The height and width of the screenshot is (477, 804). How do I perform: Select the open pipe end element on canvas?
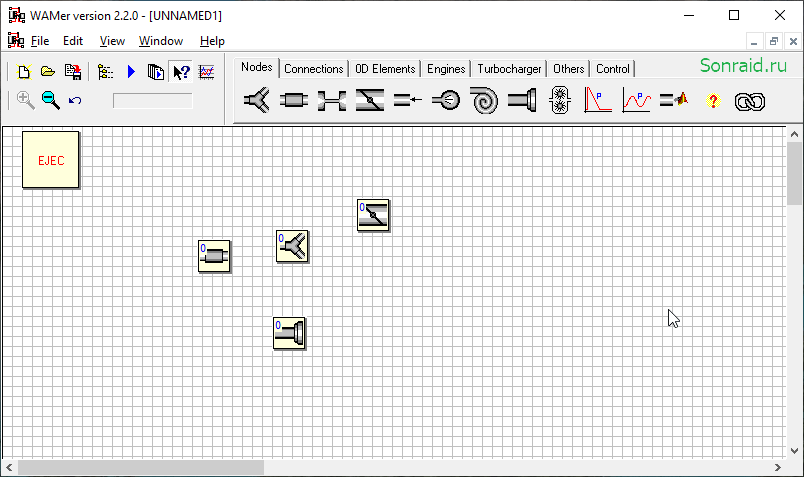pyautogui.click(x=289, y=333)
